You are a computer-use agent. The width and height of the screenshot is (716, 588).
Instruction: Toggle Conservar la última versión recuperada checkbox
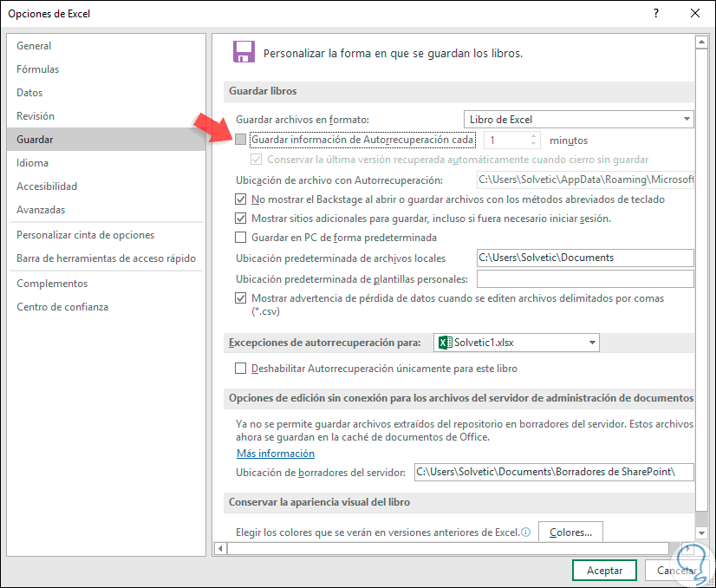pyautogui.click(x=257, y=160)
